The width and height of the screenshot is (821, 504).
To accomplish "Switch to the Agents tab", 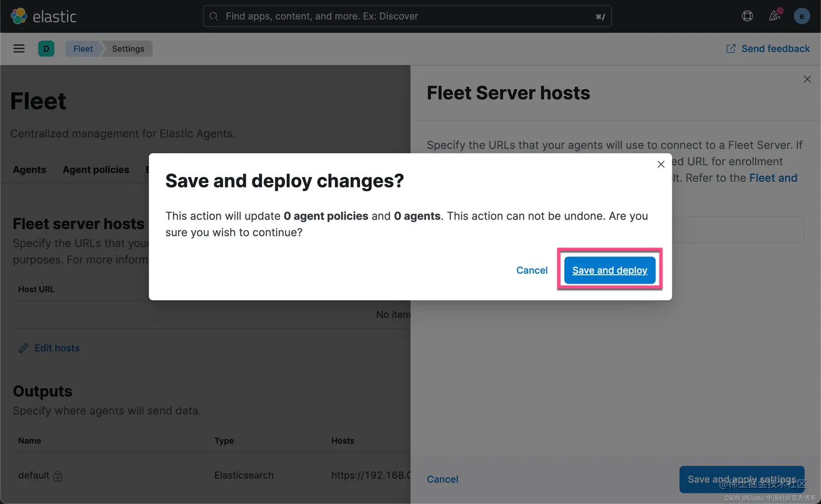I will [29, 170].
